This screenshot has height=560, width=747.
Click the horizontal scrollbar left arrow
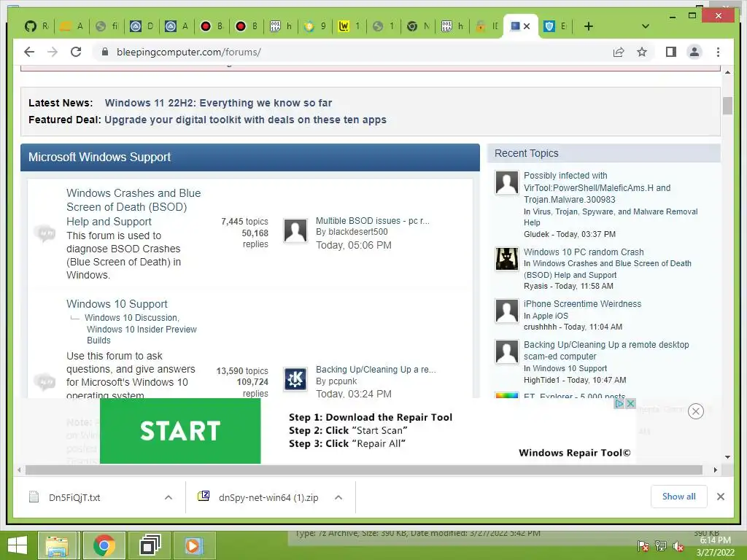pyautogui.click(x=19, y=470)
